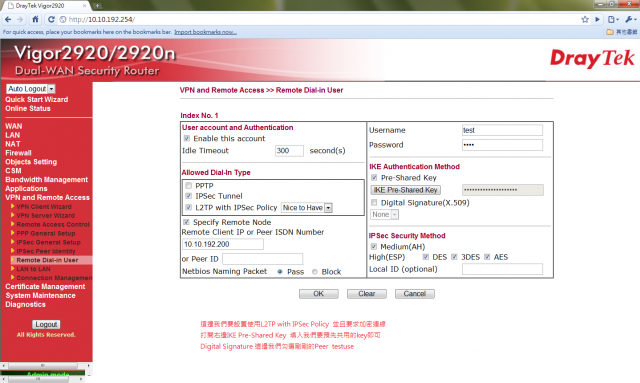Expand Certificate Management menu
The image size is (640, 383).
pyautogui.click(x=45, y=287)
